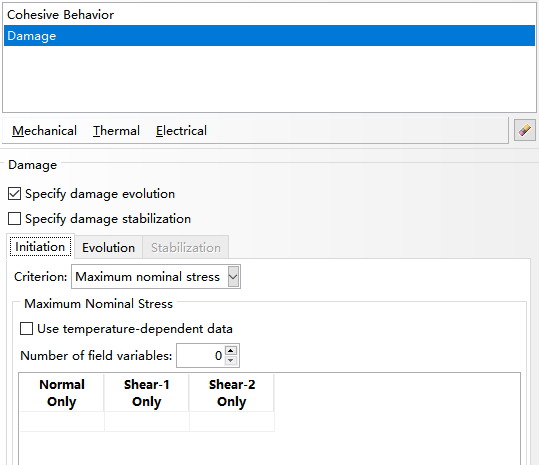Click the empty cell under Shear-2 Only
Image resolution: width=539 pixels, height=465 pixels.
pos(232,421)
